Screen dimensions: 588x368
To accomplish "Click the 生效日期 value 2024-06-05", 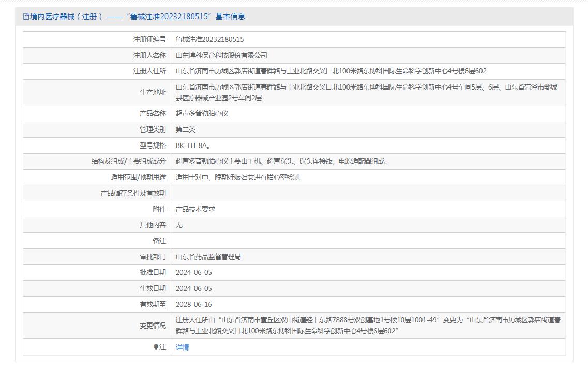I will click(x=193, y=288).
